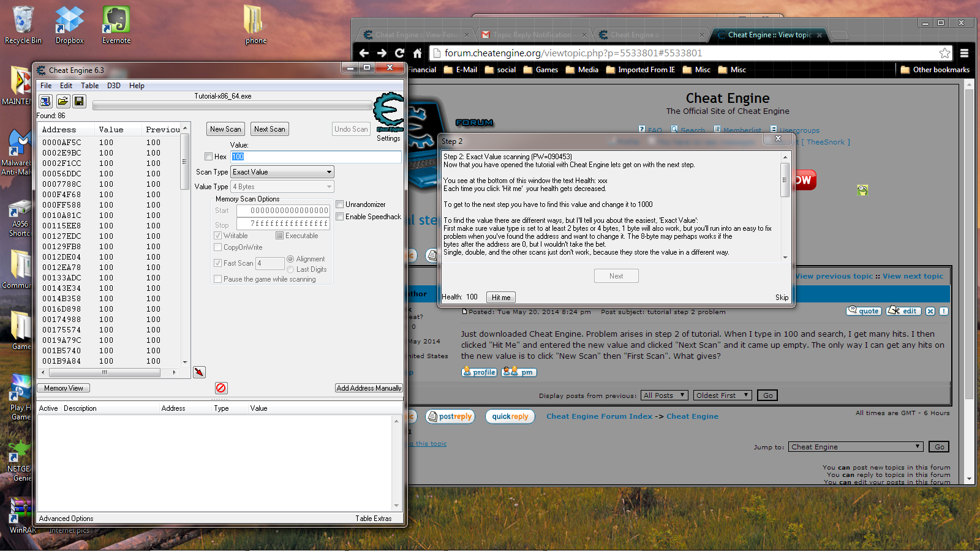980x551 pixels.
Task: Open the process list in Cheat Engine
Action: (x=45, y=101)
